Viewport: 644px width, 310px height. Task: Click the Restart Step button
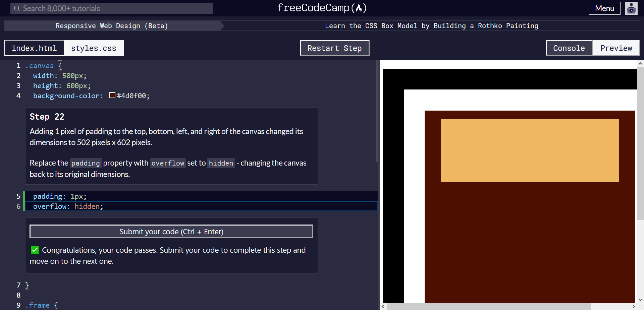pos(334,48)
